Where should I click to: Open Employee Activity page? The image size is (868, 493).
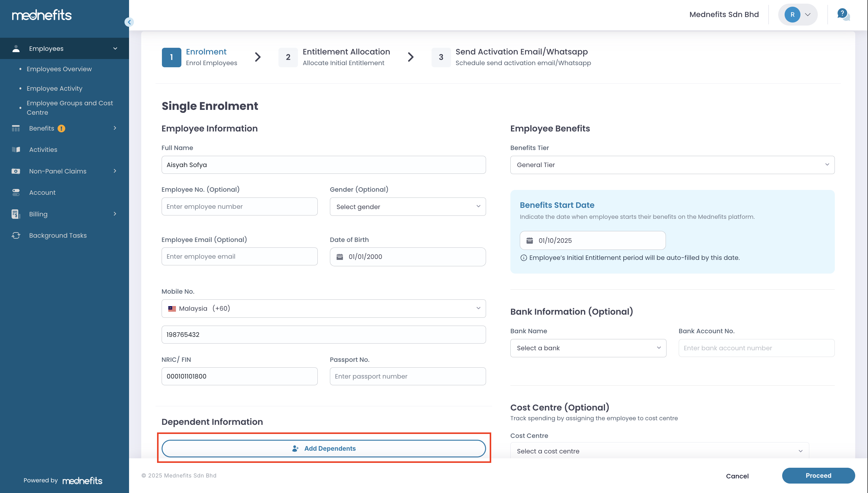pyautogui.click(x=54, y=88)
